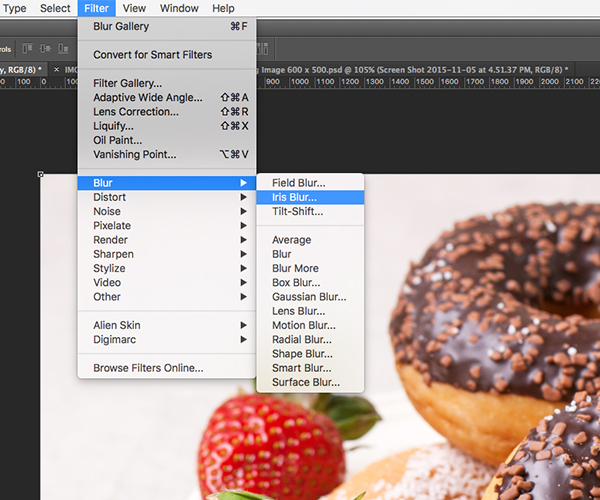
Task: Expand the Video submenu
Action: [x=167, y=282]
